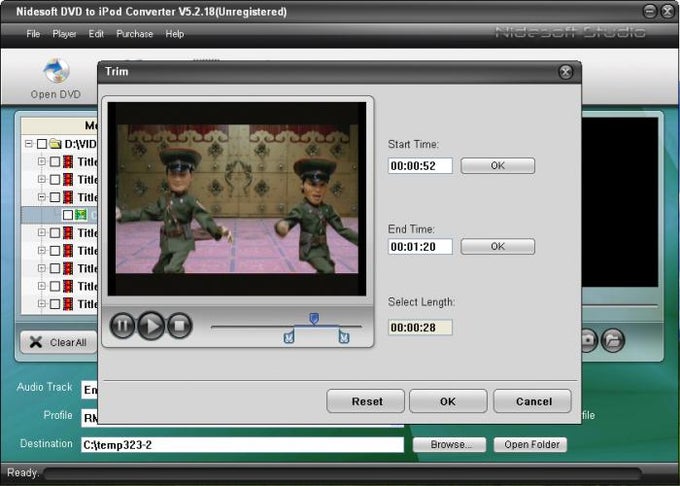Pause the trim preview playback
This screenshot has height=486, width=680.
122,325
